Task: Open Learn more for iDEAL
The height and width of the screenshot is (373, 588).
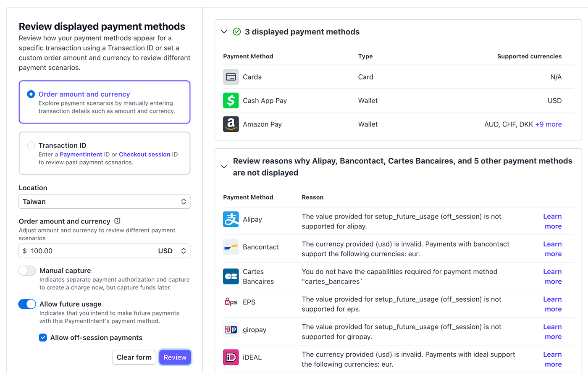Action: point(553,360)
